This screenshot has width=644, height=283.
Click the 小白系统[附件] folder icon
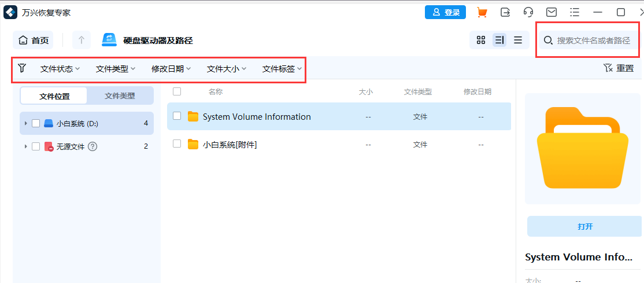pos(193,144)
